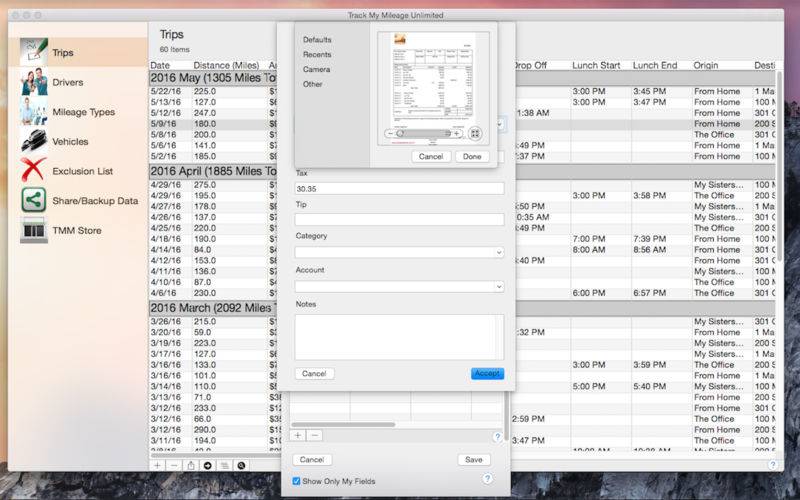Click the fit-to-screen icon in the receipt preview

pos(474,133)
